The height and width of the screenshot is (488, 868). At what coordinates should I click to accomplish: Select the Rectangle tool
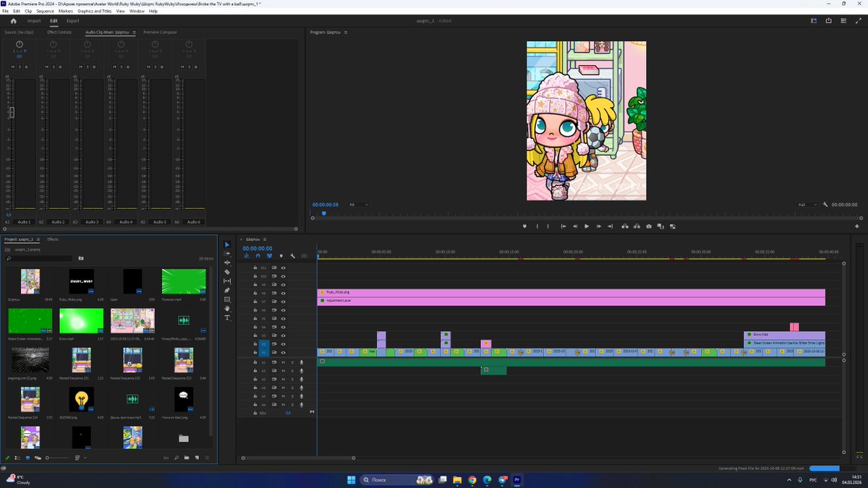coord(227,299)
